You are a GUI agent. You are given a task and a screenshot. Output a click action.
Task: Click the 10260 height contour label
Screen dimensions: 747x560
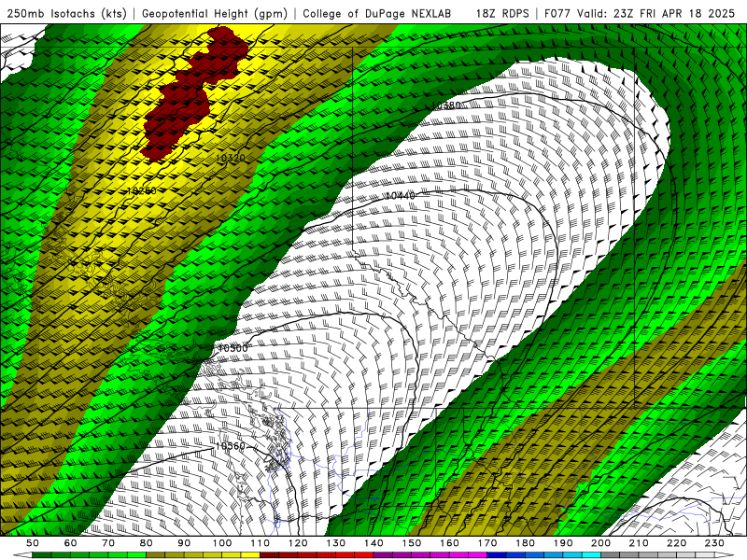[x=142, y=190]
